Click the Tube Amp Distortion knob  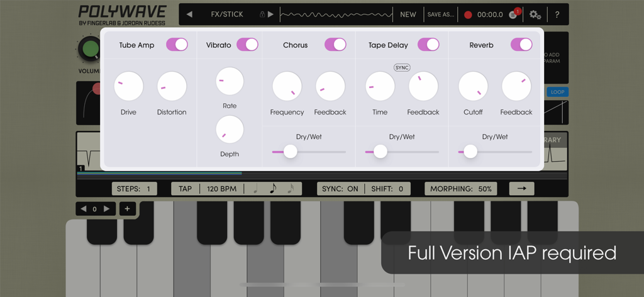pos(172,86)
